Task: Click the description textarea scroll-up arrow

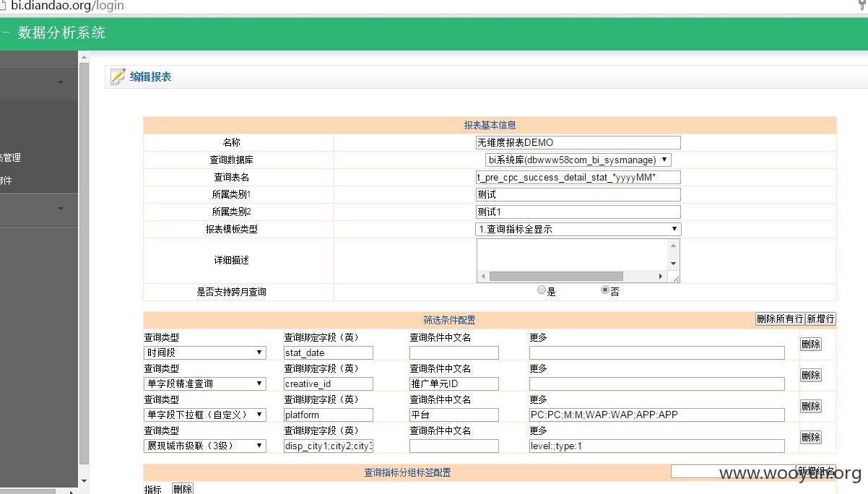Action: click(674, 245)
